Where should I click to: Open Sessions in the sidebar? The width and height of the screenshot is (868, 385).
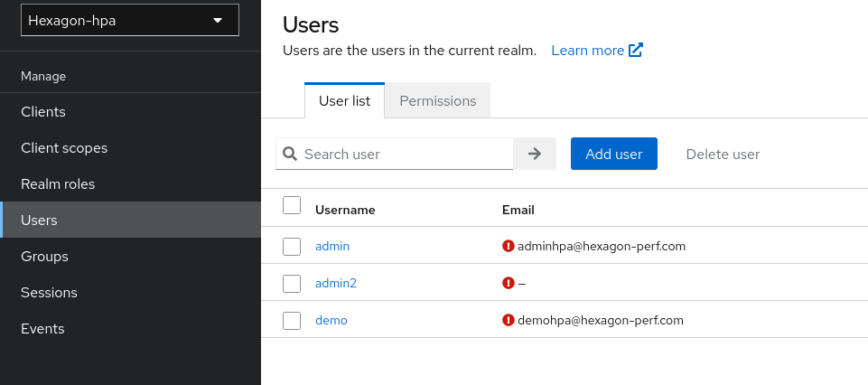click(x=130, y=292)
